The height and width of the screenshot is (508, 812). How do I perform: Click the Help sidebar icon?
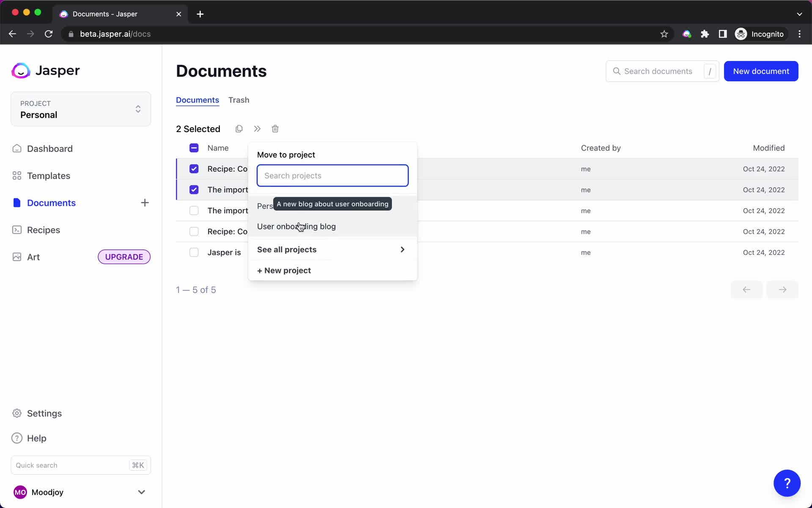click(x=17, y=438)
